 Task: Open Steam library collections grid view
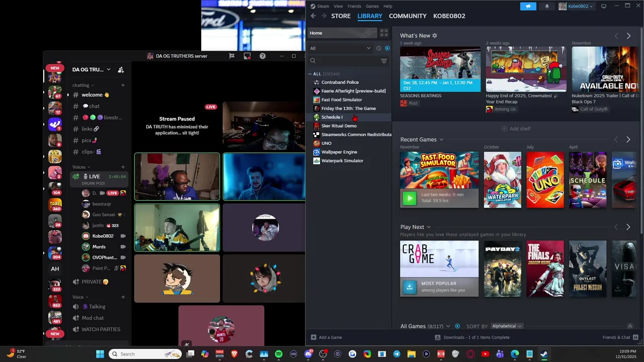[x=384, y=33]
